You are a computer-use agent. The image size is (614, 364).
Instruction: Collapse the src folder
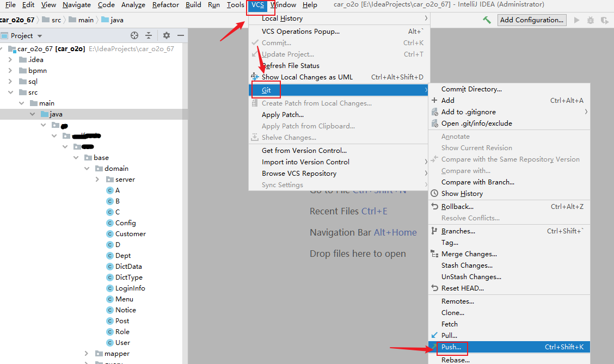point(10,92)
